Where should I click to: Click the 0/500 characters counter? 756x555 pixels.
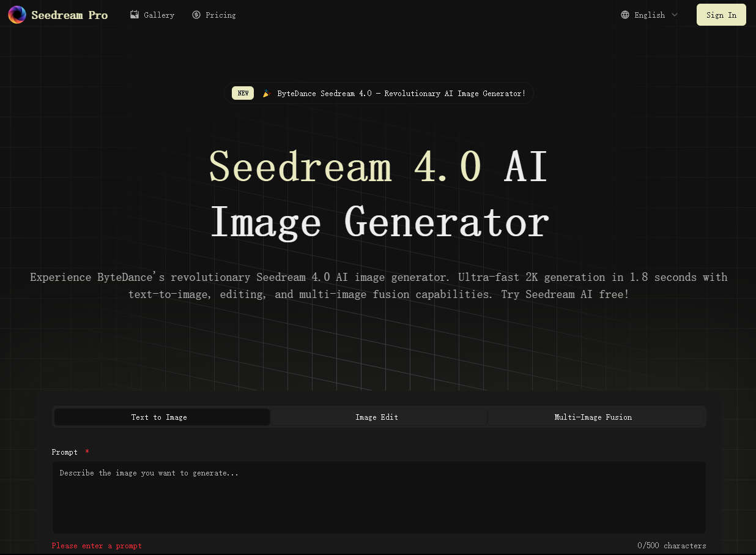click(671, 545)
